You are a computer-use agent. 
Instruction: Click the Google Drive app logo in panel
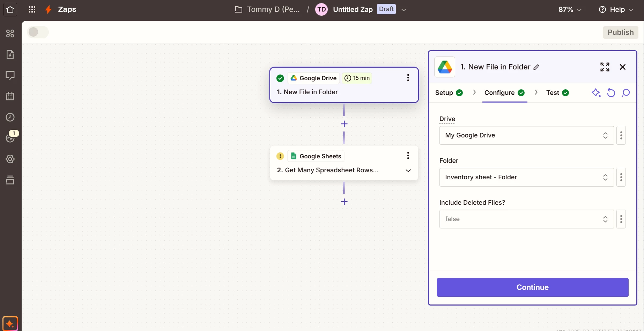445,67
